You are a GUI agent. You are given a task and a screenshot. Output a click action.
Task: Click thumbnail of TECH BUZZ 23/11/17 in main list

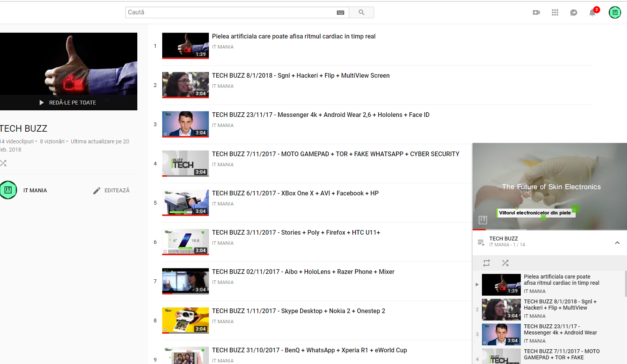186,124
